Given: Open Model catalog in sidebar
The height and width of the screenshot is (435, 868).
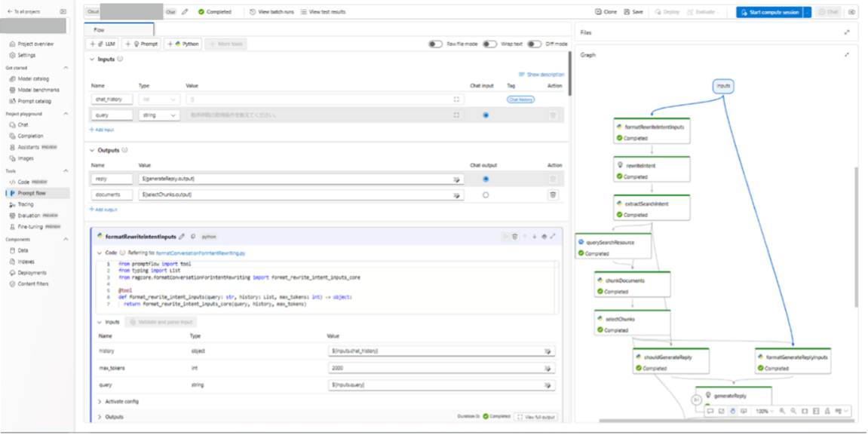Looking at the screenshot, I should [33, 78].
